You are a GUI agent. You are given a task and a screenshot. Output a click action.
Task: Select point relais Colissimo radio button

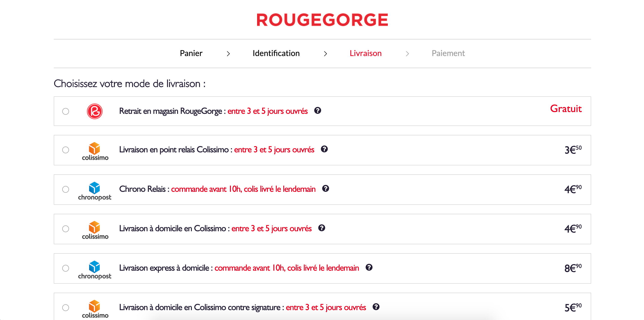click(x=66, y=150)
